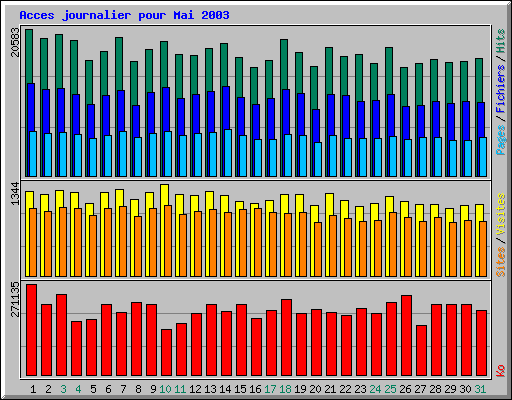Click the red 'Ko' legend label
512x400 pixels.
(501, 371)
